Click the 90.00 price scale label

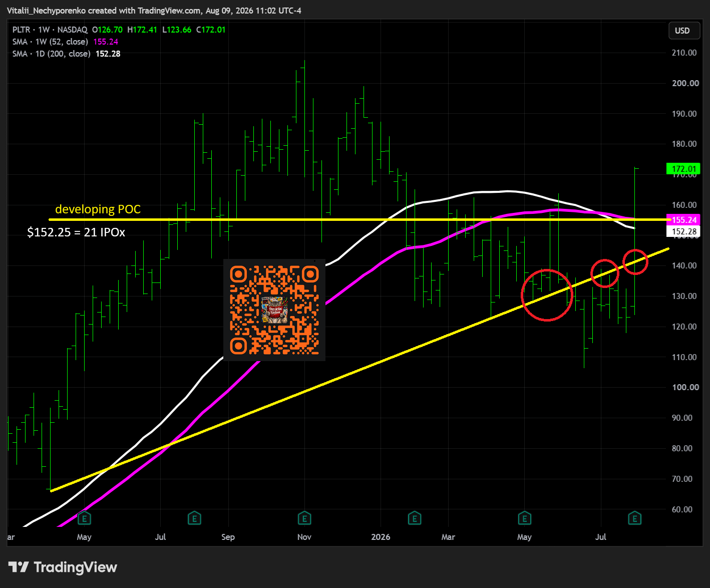(682, 418)
